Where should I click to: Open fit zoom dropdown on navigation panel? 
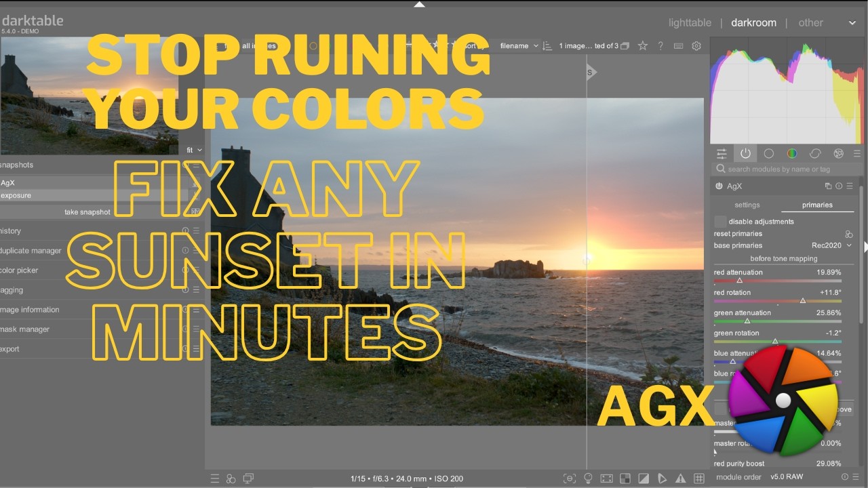pyautogui.click(x=194, y=150)
